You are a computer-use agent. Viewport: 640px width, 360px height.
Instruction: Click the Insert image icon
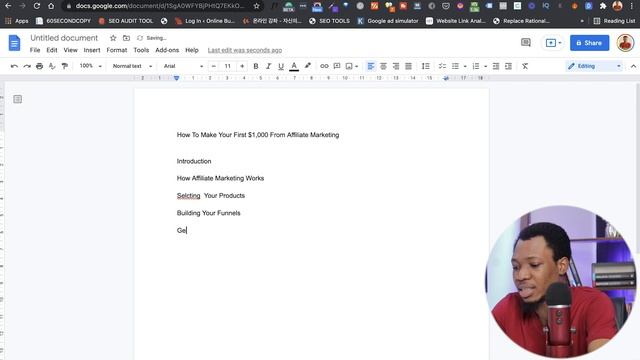click(349, 66)
